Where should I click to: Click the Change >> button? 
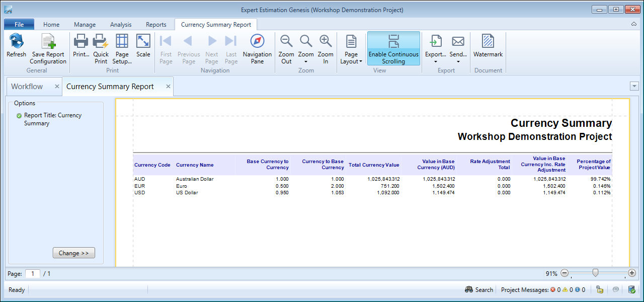(74, 253)
